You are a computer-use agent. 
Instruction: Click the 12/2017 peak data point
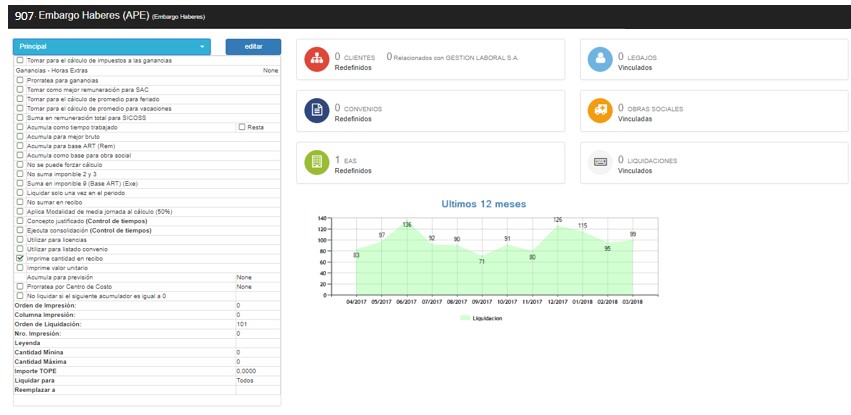click(x=558, y=226)
